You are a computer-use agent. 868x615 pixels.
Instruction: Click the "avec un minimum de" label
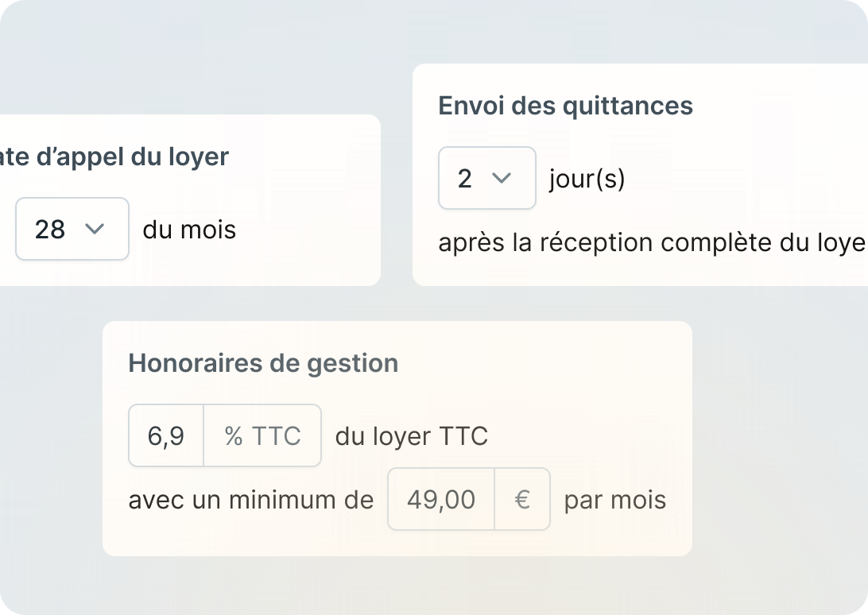[x=250, y=500]
